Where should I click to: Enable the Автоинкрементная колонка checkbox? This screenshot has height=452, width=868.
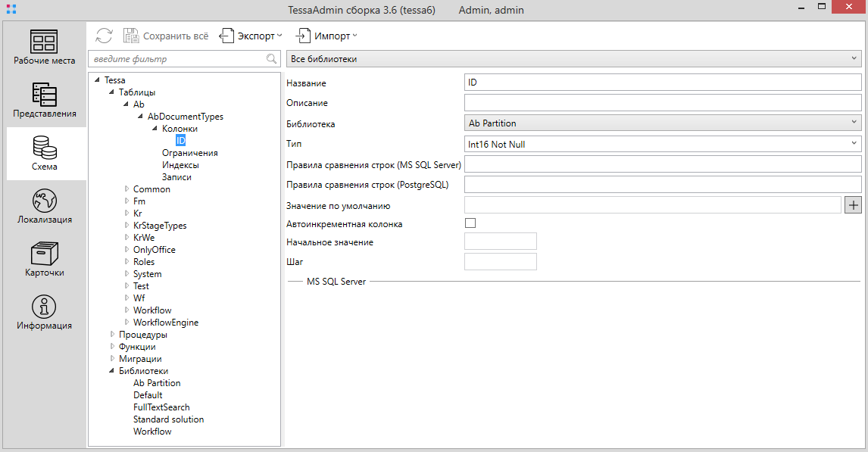[x=470, y=223]
